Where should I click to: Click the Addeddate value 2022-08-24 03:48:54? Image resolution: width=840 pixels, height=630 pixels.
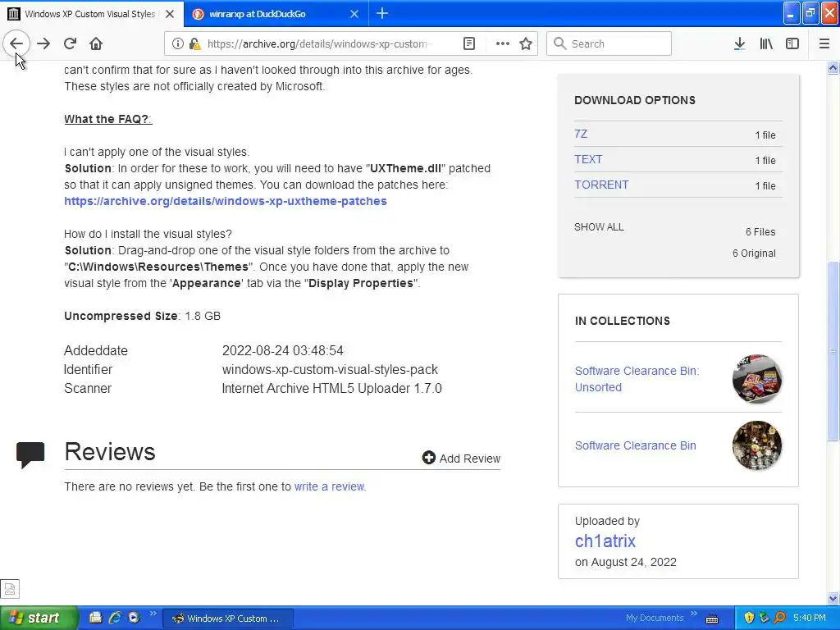point(283,350)
